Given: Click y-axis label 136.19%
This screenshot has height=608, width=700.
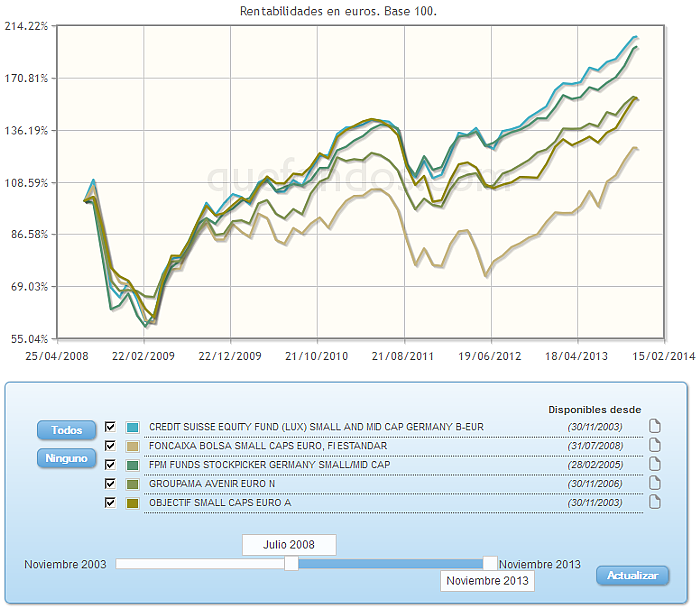Looking at the screenshot, I should click(x=26, y=130).
